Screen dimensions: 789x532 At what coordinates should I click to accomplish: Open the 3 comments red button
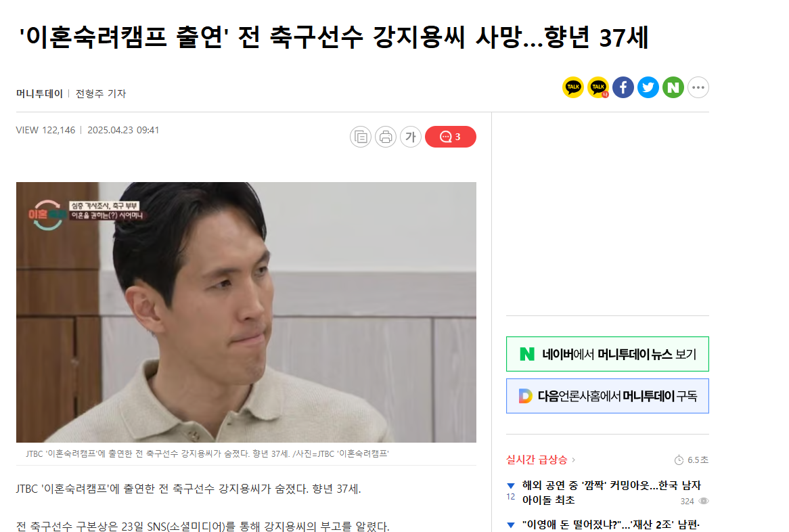451,137
